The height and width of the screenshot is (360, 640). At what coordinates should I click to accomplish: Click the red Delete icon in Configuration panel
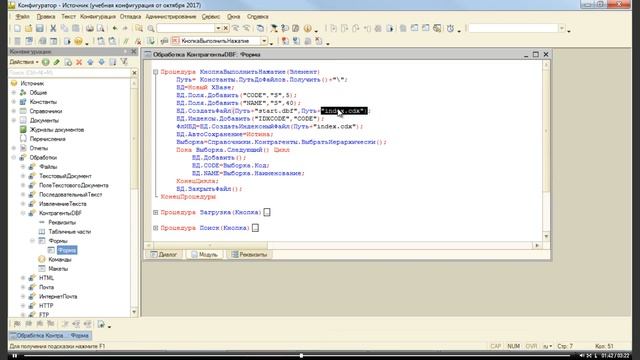(x=79, y=62)
